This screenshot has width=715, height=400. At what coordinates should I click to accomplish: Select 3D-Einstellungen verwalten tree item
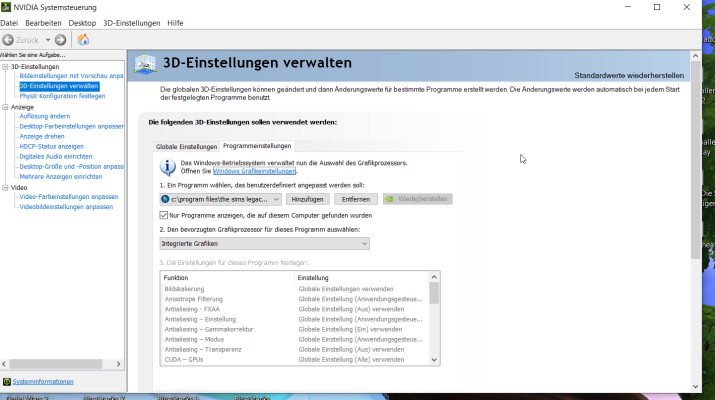[x=59, y=86]
